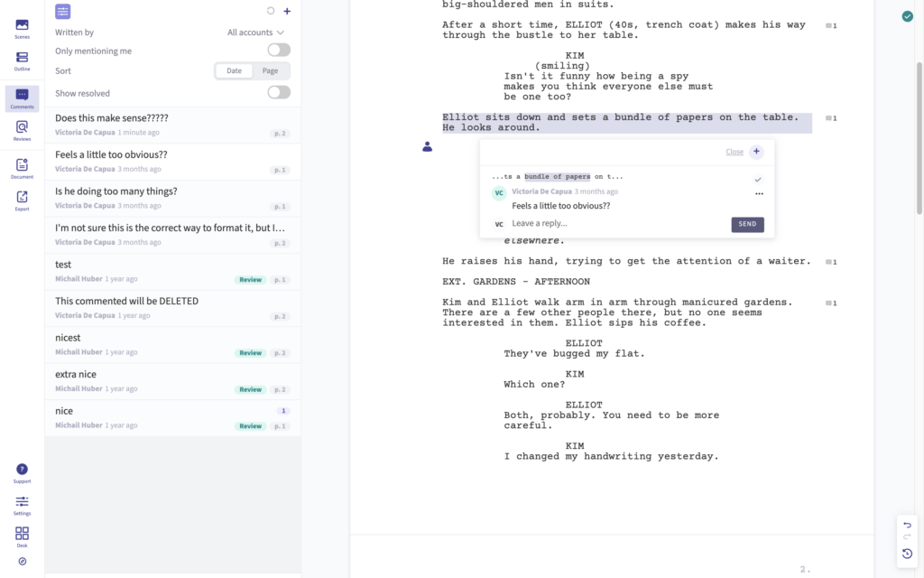
Task: Open the Reviews panel
Action: point(22,126)
